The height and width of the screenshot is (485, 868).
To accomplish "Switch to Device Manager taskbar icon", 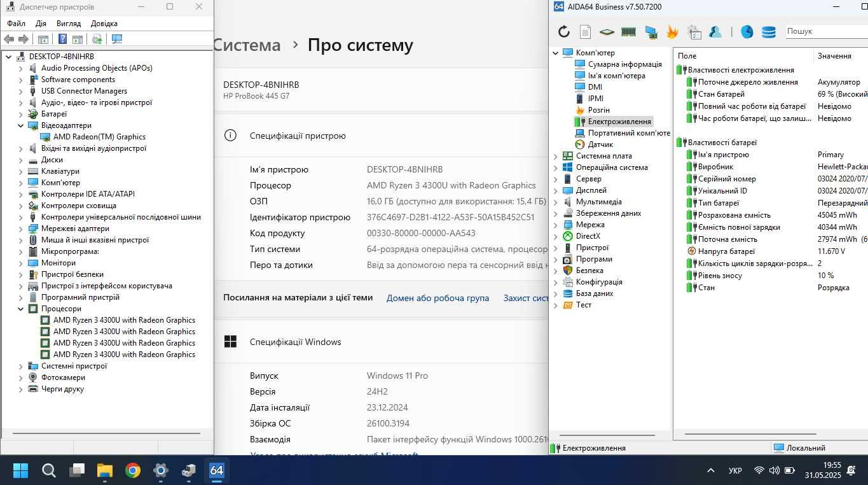I will point(189,470).
